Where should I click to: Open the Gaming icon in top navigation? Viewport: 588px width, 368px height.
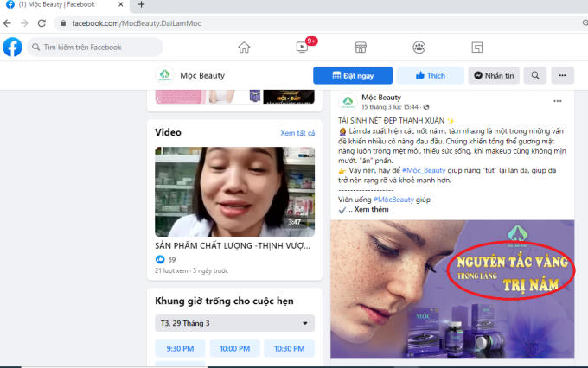[477, 48]
